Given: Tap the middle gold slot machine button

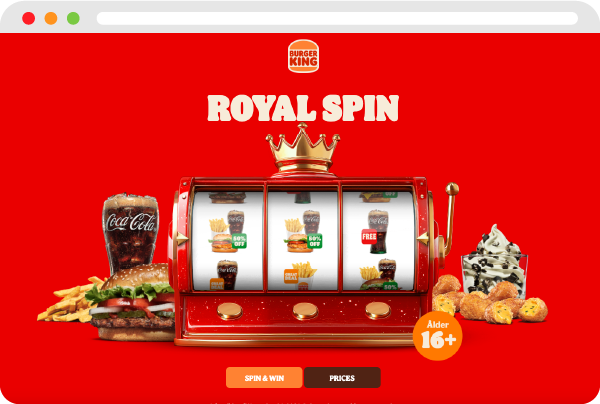Looking at the screenshot, I should [305, 311].
